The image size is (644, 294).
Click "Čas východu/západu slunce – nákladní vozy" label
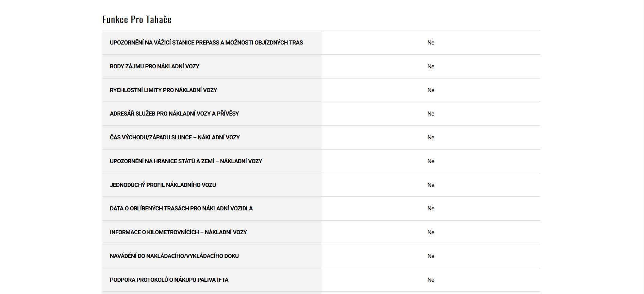(x=175, y=137)
